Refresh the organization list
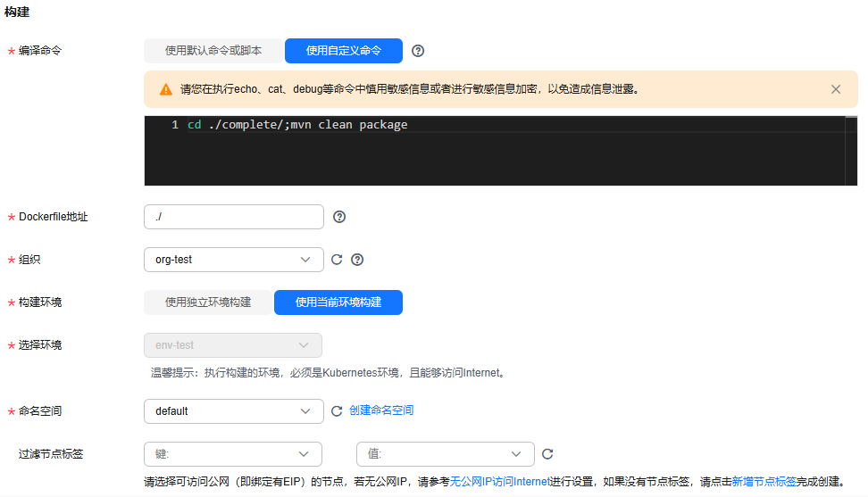The width and height of the screenshot is (868, 497). point(337,260)
